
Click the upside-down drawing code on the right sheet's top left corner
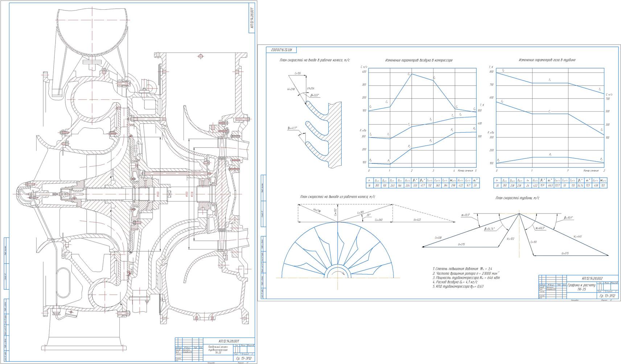[281, 49]
